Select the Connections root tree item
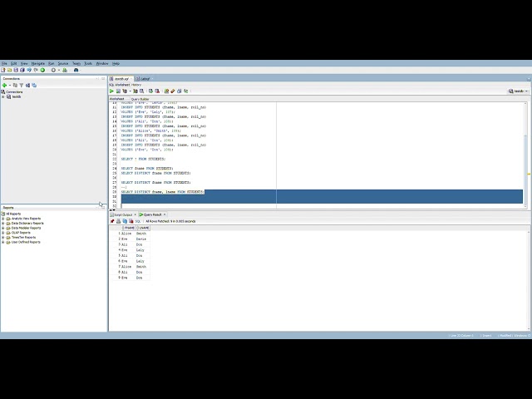The image size is (532, 399). [14, 92]
